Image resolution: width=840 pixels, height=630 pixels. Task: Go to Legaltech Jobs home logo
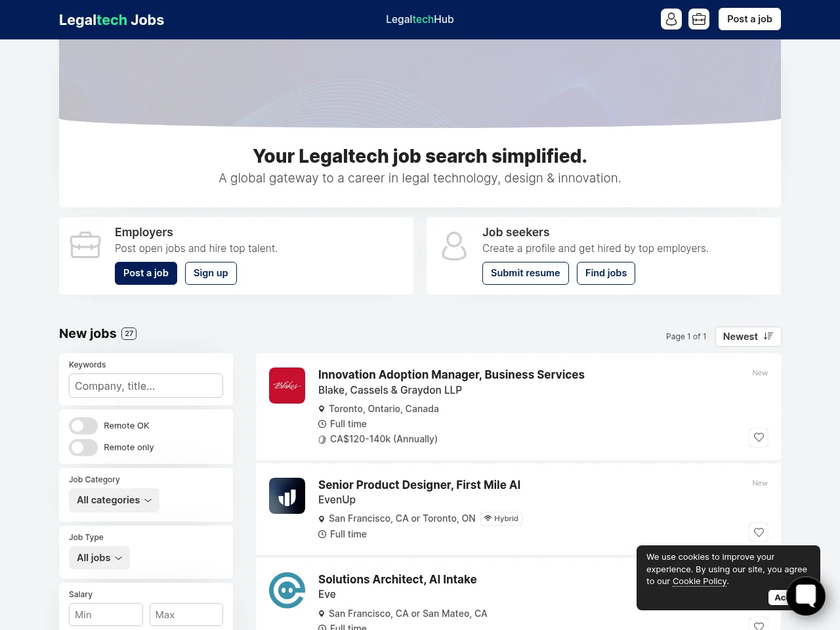click(x=112, y=20)
